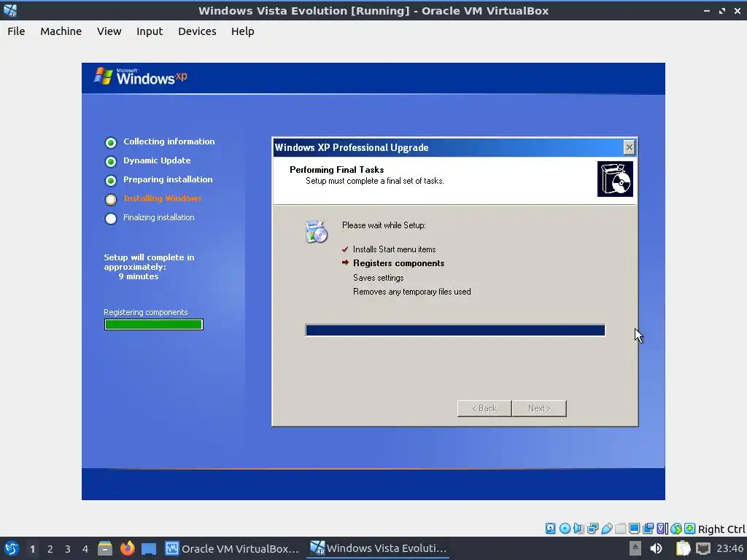
Task: Click the wired network tray icon
Action: click(703, 548)
